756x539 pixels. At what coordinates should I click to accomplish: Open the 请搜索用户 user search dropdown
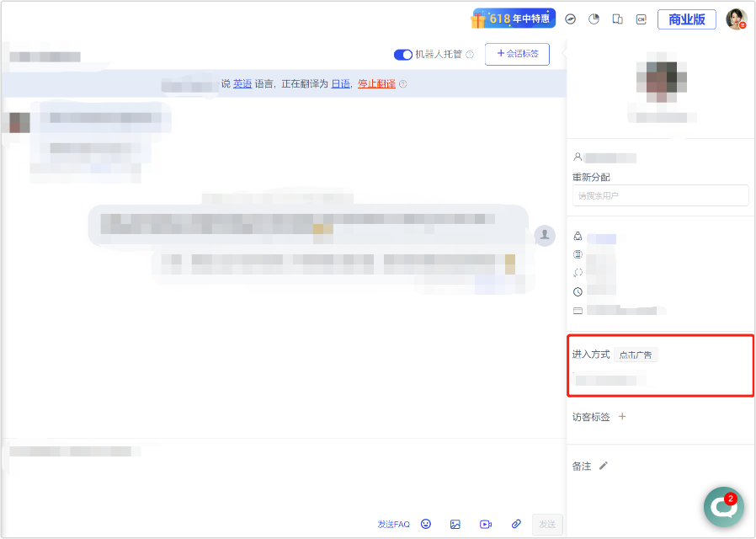(660, 195)
